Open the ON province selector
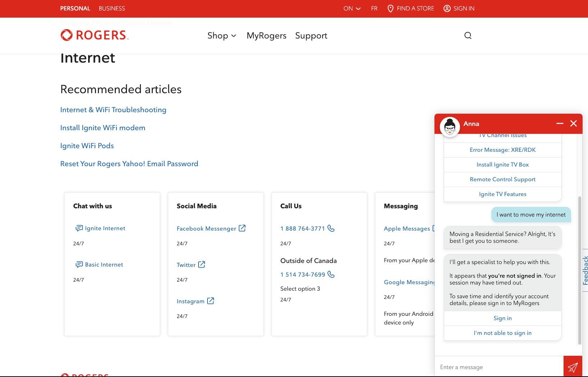This screenshot has height=377, width=588. 352,8
